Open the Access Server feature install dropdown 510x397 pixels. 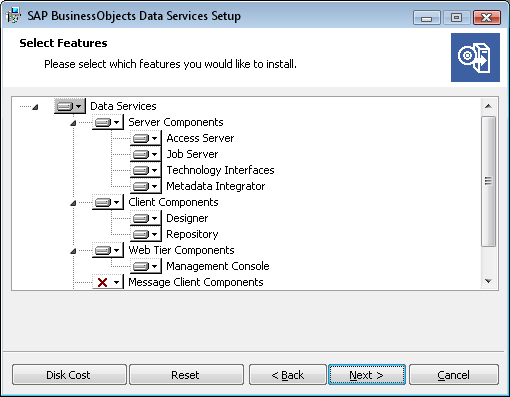point(146,138)
